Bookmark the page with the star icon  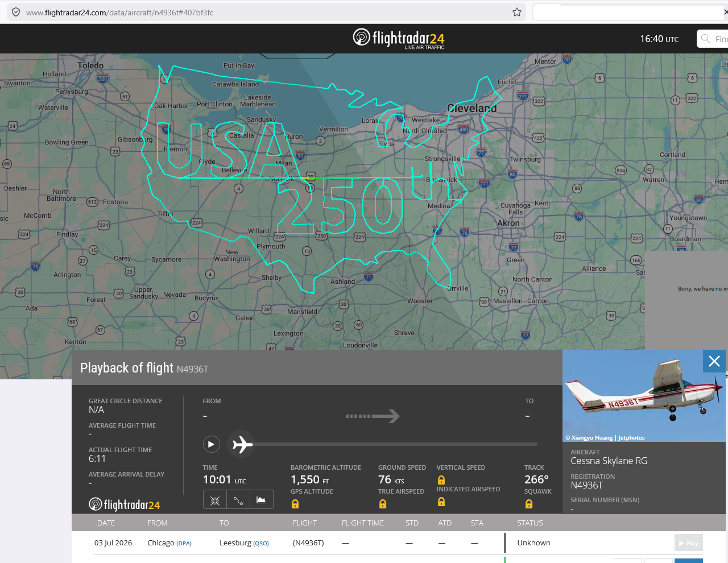pos(517,12)
